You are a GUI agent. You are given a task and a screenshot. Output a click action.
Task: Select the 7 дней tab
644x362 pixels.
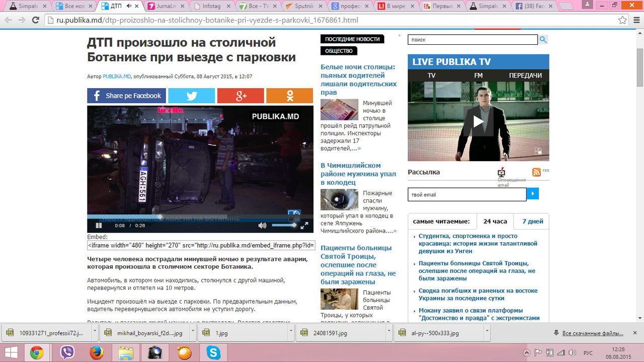[x=533, y=222]
